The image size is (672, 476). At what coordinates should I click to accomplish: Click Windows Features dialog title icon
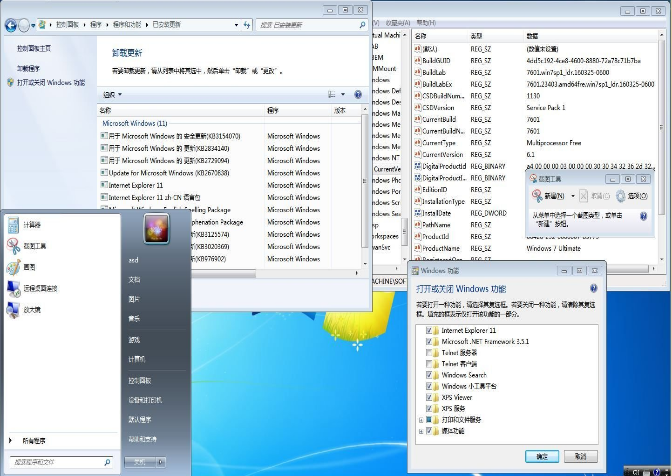[415, 270]
